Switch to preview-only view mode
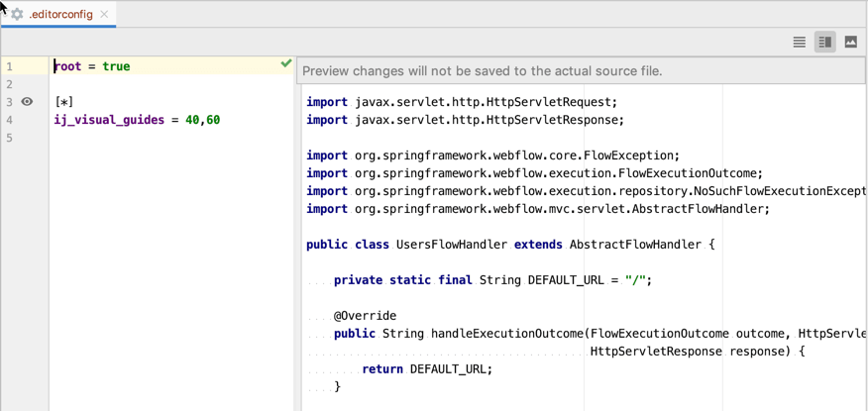The image size is (868, 411). (x=850, y=42)
